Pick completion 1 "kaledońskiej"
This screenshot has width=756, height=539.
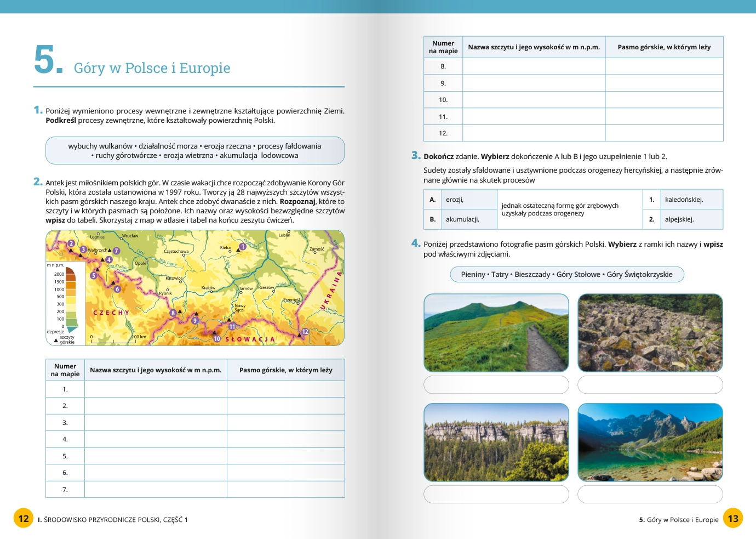[x=684, y=200]
